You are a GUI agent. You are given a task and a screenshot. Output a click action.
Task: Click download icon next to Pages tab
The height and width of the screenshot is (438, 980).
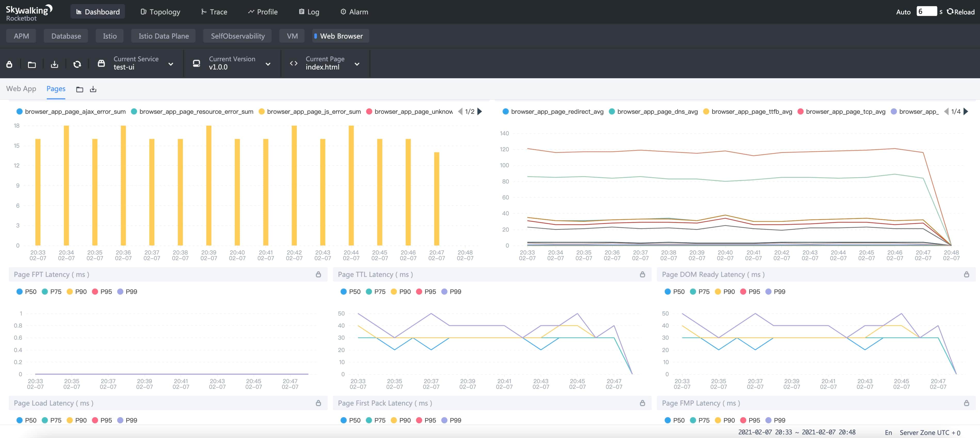click(x=93, y=89)
